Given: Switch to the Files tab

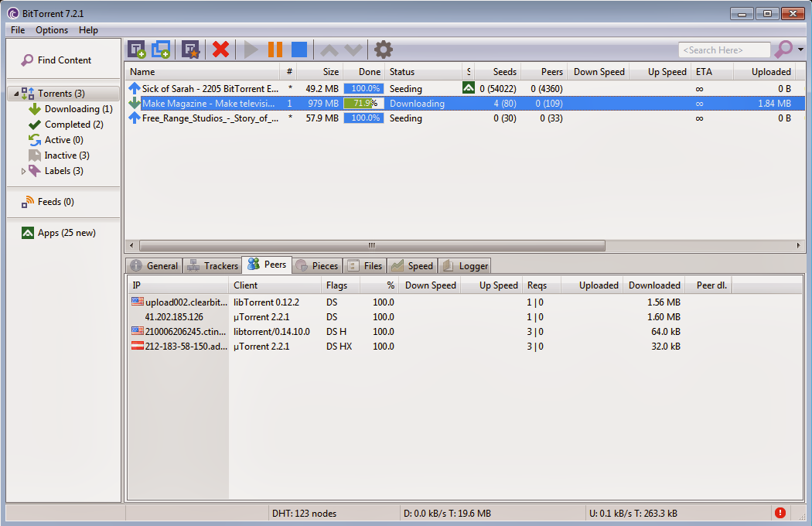Looking at the screenshot, I should coord(365,266).
